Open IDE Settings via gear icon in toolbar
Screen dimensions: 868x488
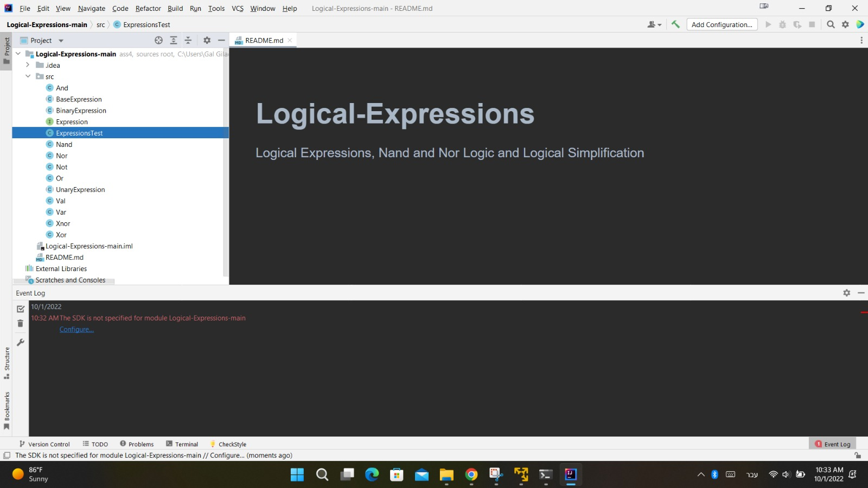(x=846, y=24)
